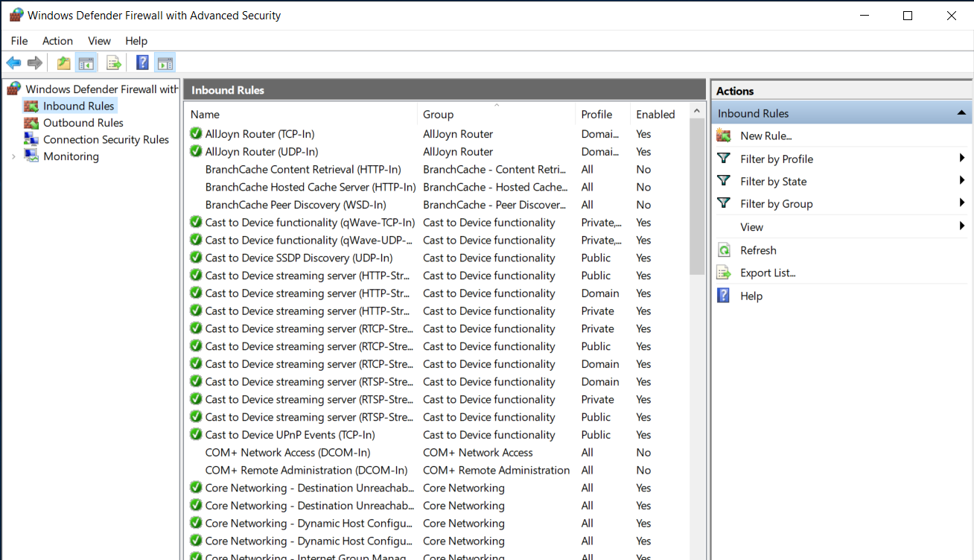The image size is (974, 560).
Task: Open the Action menu
Action: 57,41
